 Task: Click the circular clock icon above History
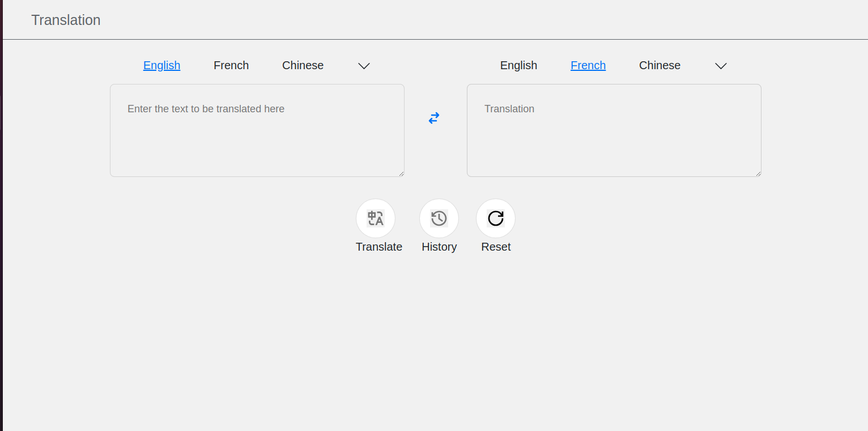tap(439, 218)
